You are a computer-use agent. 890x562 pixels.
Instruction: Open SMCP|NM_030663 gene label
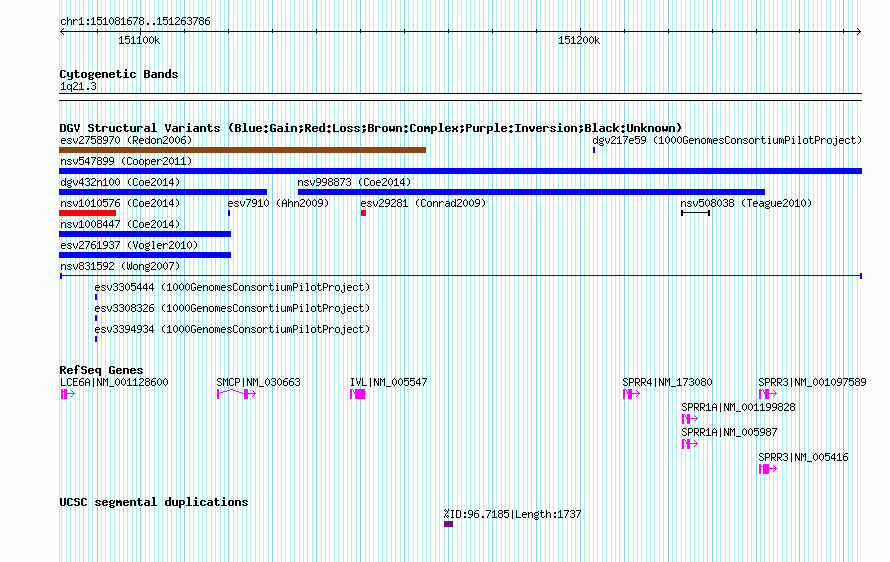point(258,383)
